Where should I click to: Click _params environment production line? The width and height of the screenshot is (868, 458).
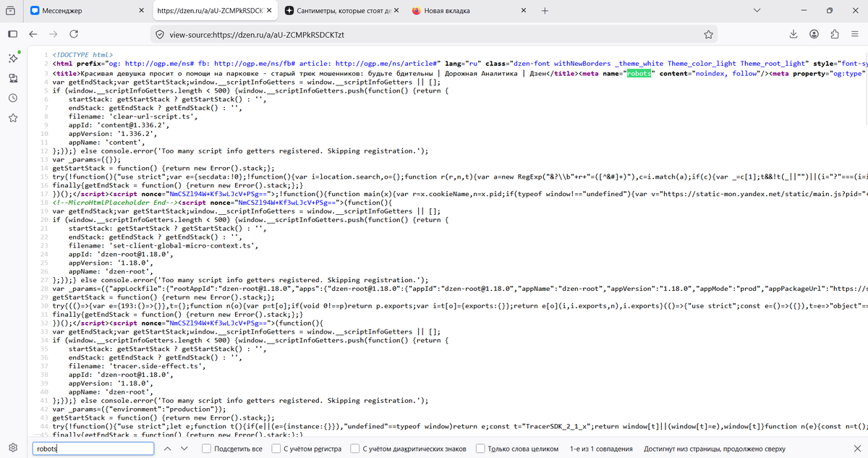(139, 410)
